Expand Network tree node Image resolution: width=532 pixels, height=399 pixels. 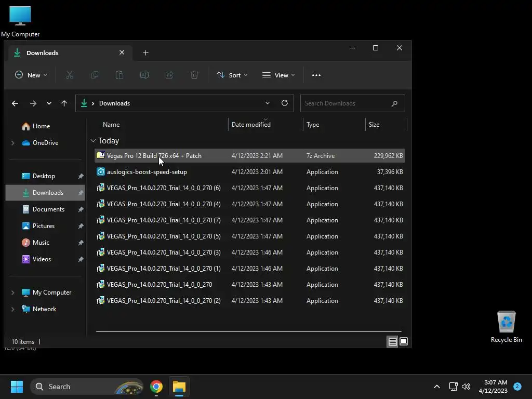click(x=13, y=309)
